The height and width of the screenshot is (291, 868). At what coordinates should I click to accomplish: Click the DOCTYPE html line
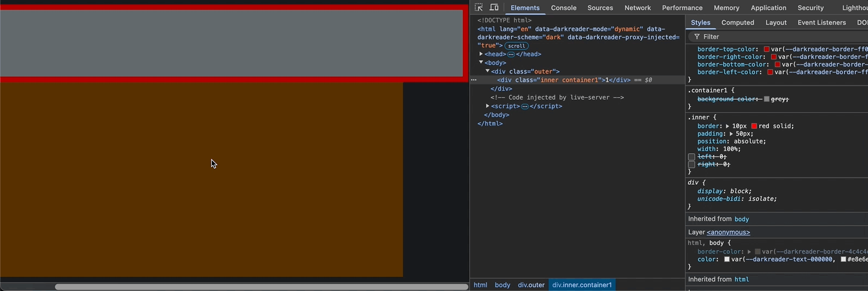pyautogui.click(x=504, y=20)
